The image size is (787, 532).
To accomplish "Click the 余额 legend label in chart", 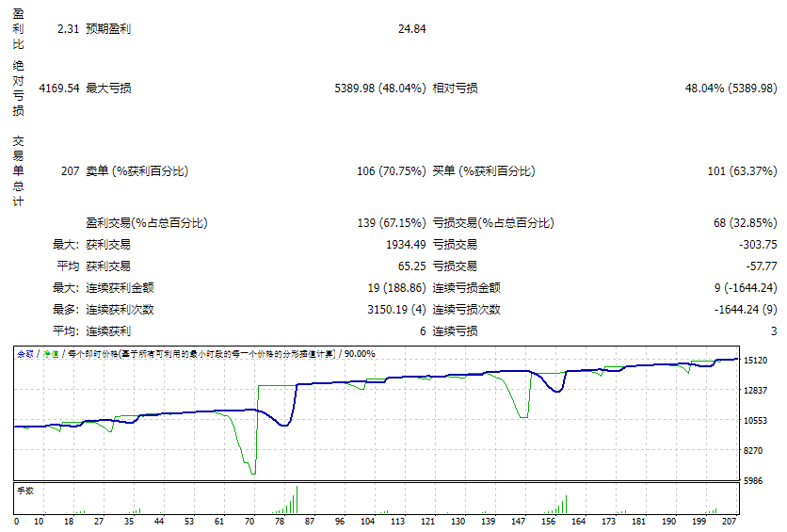I will click(25, 354).
